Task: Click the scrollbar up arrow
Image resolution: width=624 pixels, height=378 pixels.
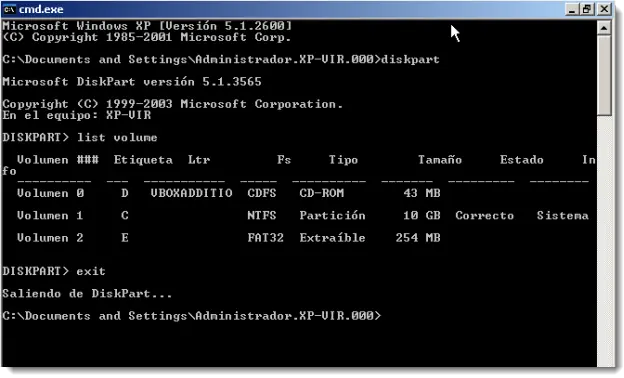Action: tap(604, 28)
